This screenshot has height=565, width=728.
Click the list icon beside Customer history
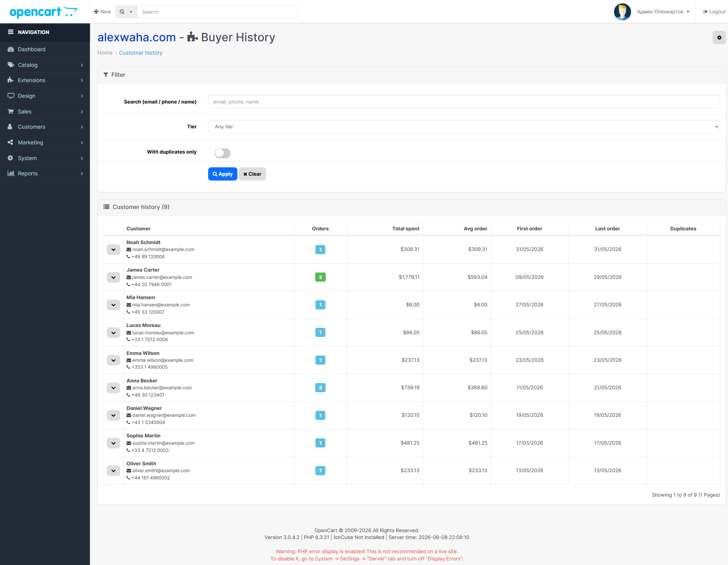106,207
